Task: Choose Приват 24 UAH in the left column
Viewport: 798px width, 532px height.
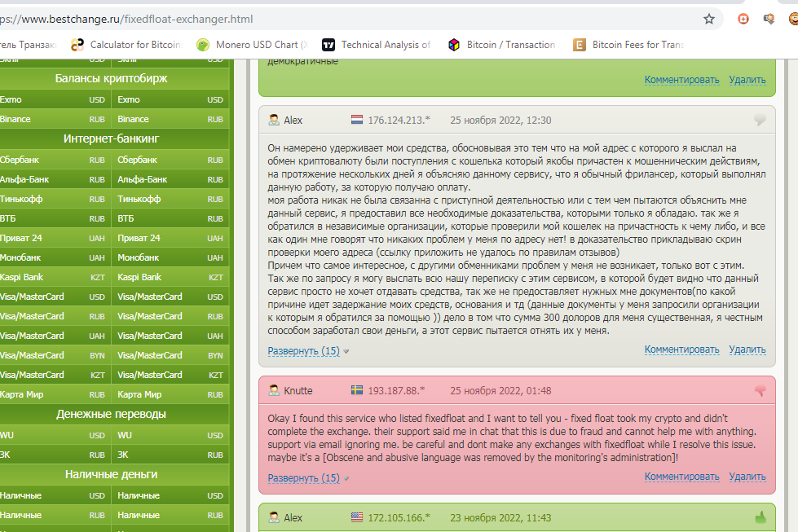Action: tap(55, 238)
